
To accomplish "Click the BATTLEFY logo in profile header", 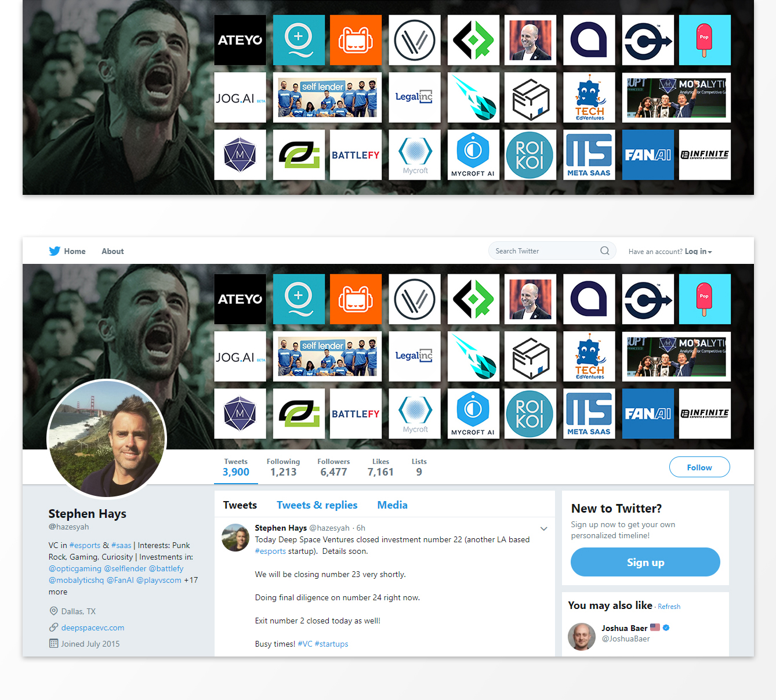I will (x=356, y=414).
